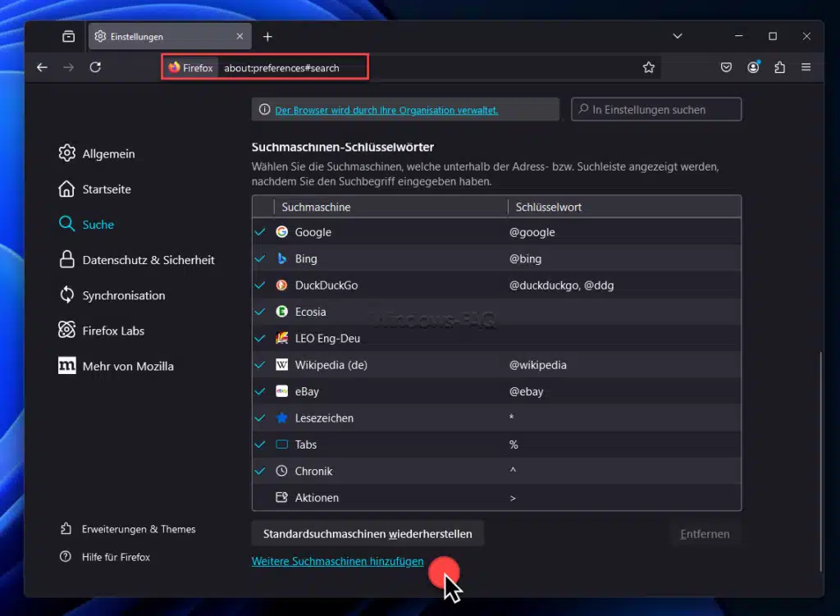
Task: Minimize the Firefox window
Action: pos(739,36)
